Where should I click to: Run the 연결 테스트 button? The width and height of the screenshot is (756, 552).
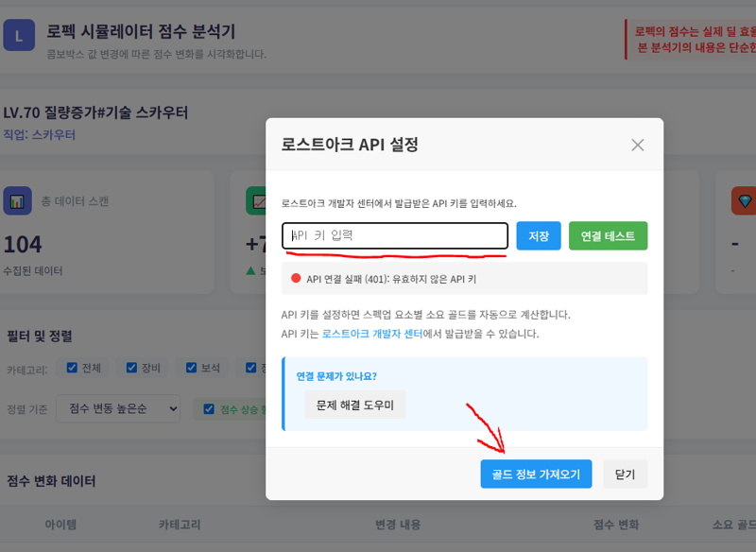(x=608, y=235)
